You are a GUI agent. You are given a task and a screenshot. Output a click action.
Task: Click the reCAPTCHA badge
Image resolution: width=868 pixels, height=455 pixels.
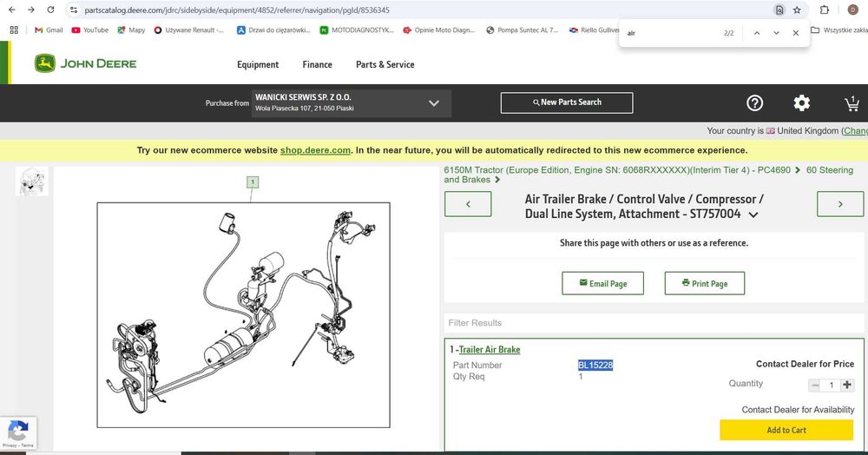pyautogui.click(x=18, y=433)
